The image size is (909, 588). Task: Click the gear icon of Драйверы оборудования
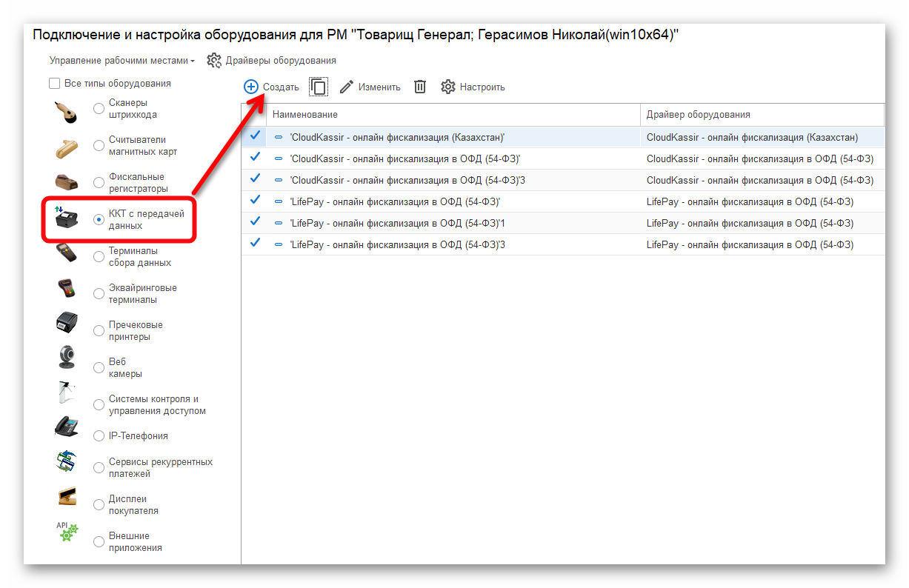(x=214, y=60)
